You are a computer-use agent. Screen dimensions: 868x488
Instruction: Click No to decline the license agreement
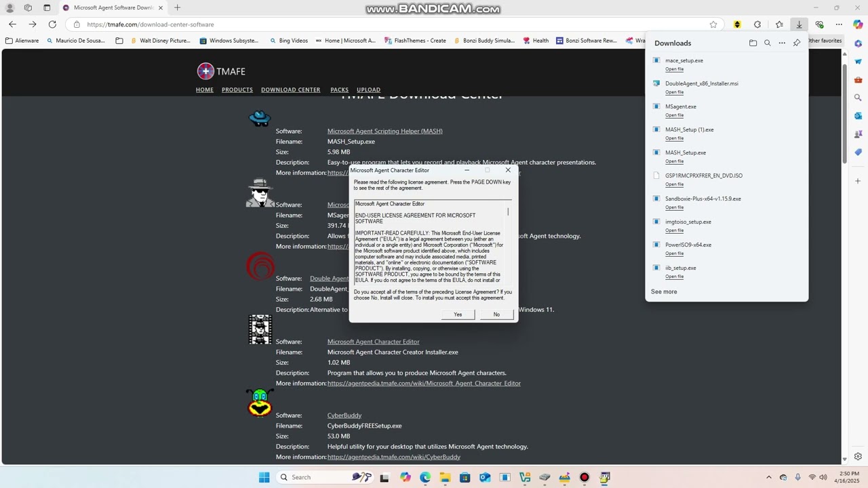click(x=496, y=314)
